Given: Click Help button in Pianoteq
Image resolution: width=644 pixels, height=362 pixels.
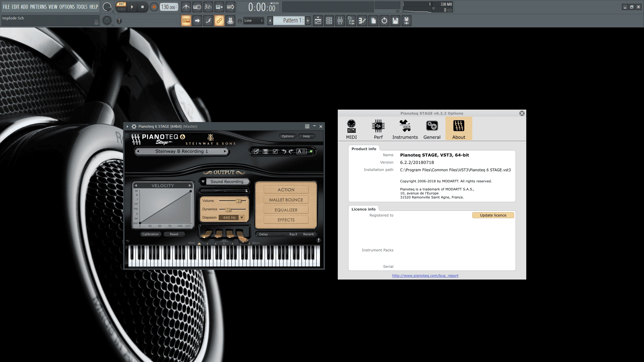Looking at the screenshot, I should [307, 136].
